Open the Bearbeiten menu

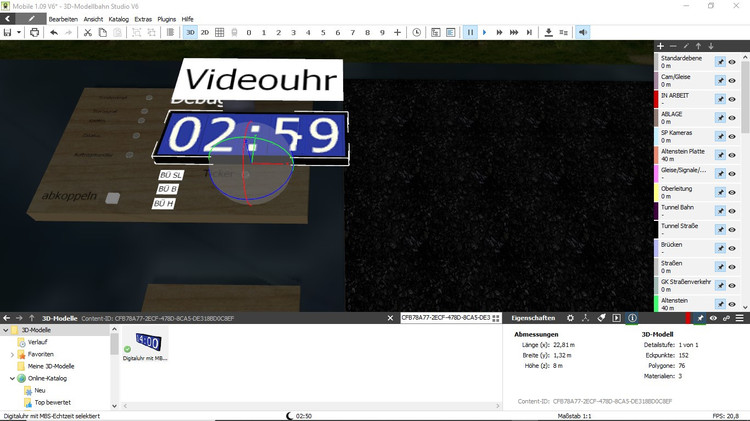63,19
